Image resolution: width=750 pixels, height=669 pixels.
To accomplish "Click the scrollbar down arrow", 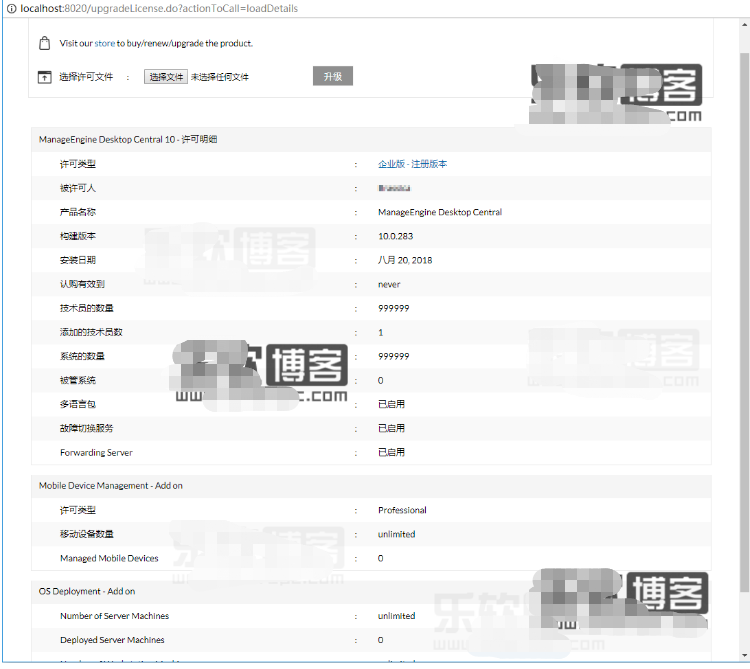I will pos(745,655).
